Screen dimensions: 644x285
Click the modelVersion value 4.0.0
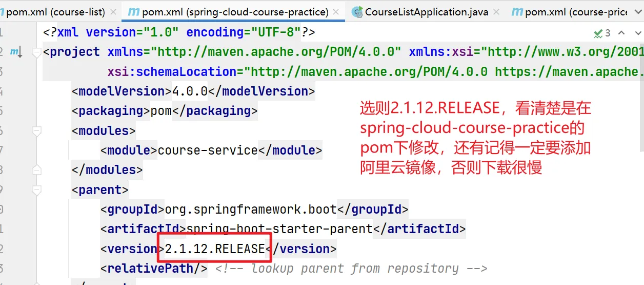click(x=190, y=91)
